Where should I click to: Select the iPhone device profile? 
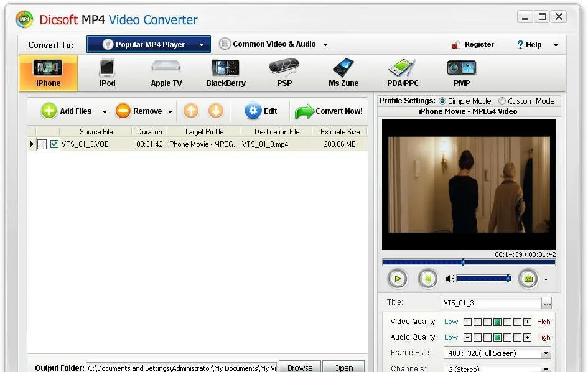48,73
